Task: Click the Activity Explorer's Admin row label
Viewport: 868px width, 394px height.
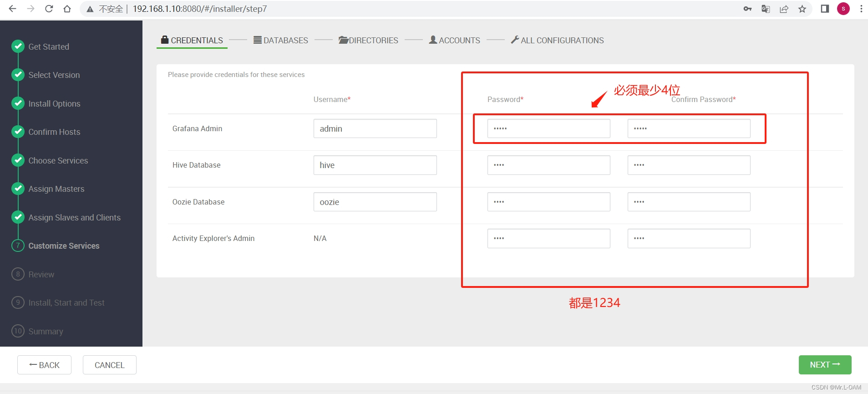Action: [x=213, y=238]
